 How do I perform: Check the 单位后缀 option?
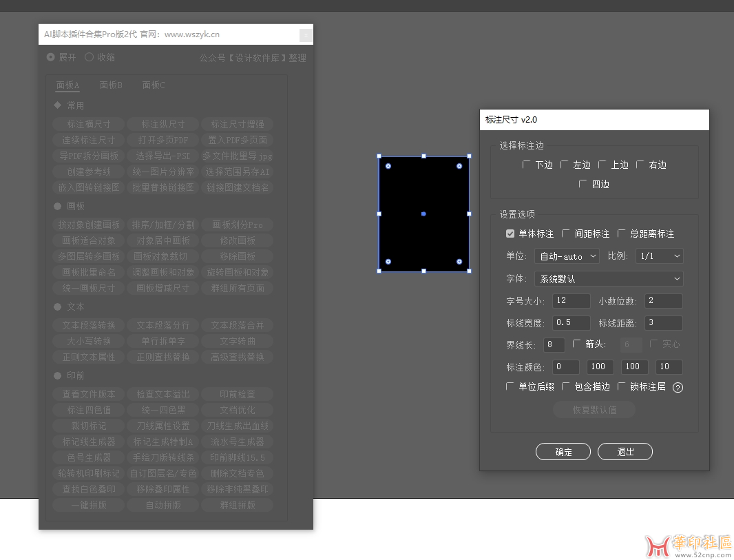[510, 386]
